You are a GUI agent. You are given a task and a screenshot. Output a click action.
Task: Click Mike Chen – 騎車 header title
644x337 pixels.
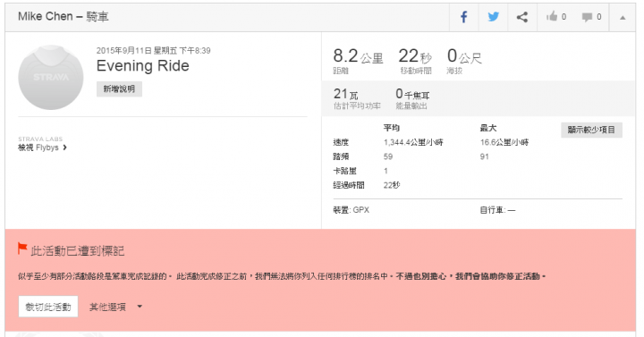(x=64, y=16)
